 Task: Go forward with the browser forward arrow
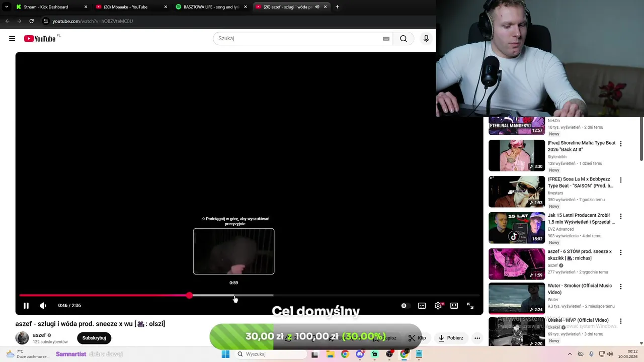click(x=19, y=21)
